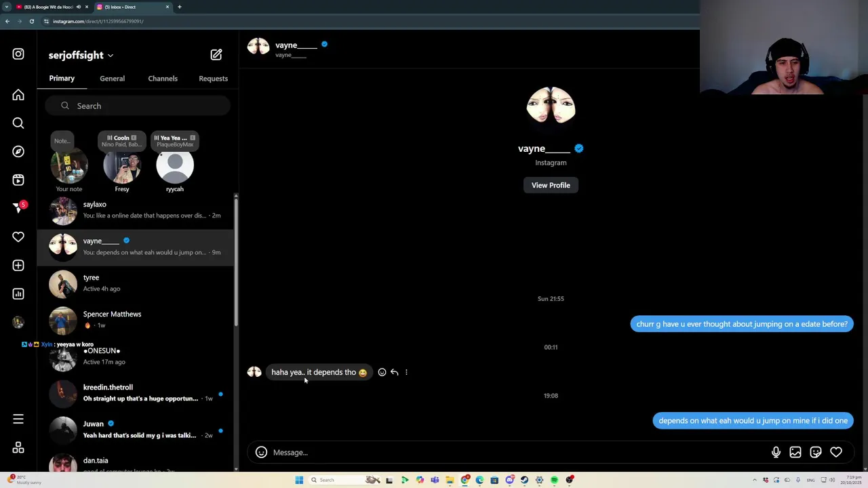The height and width of the screenshot is (488, 868).
Task: Reply to 'haha yea' message arrow
Action: point(394,372)
